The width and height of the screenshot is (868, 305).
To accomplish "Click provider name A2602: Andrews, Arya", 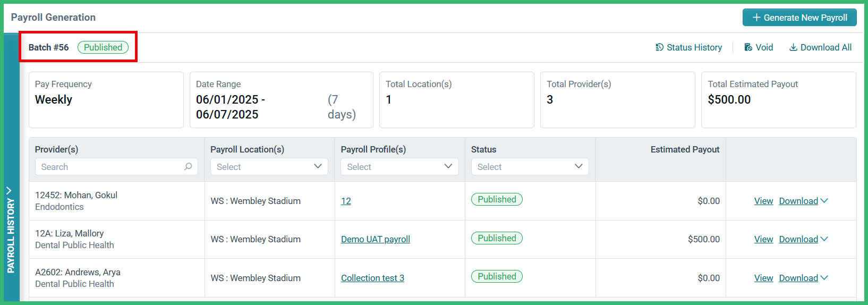I will click(x=78, y=272).
